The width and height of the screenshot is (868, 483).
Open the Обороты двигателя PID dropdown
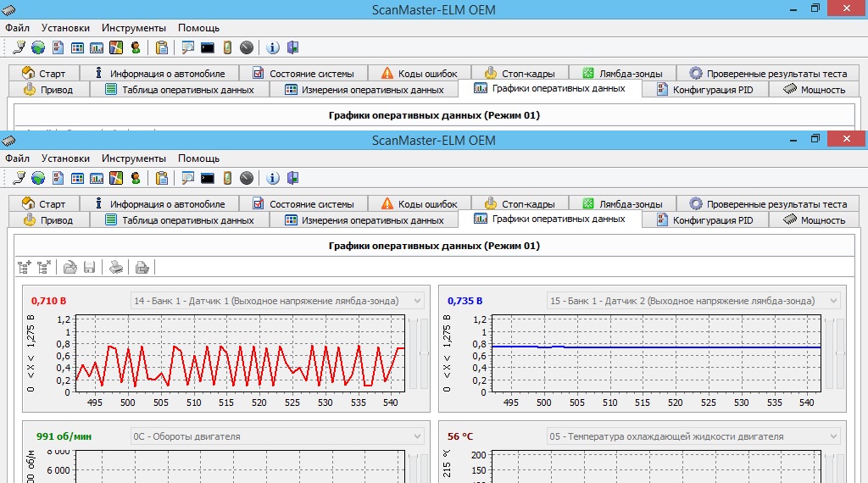point(416,436)
